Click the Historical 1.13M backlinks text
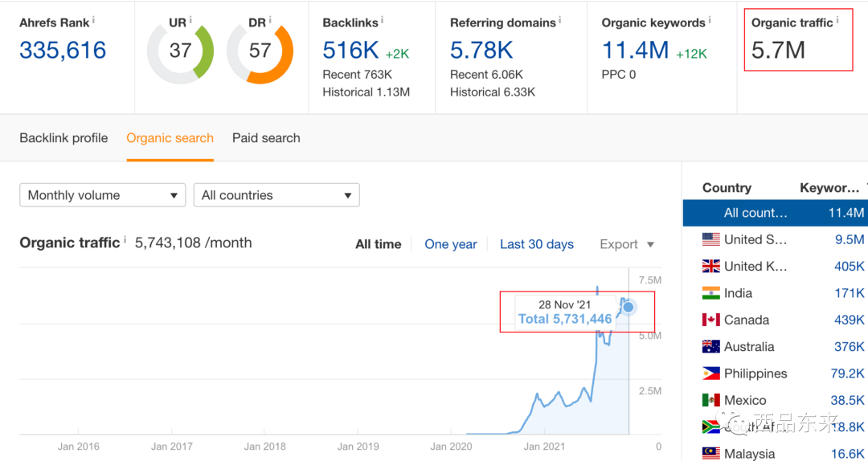This screenshot has width=868, height=461. coord(366,92)
